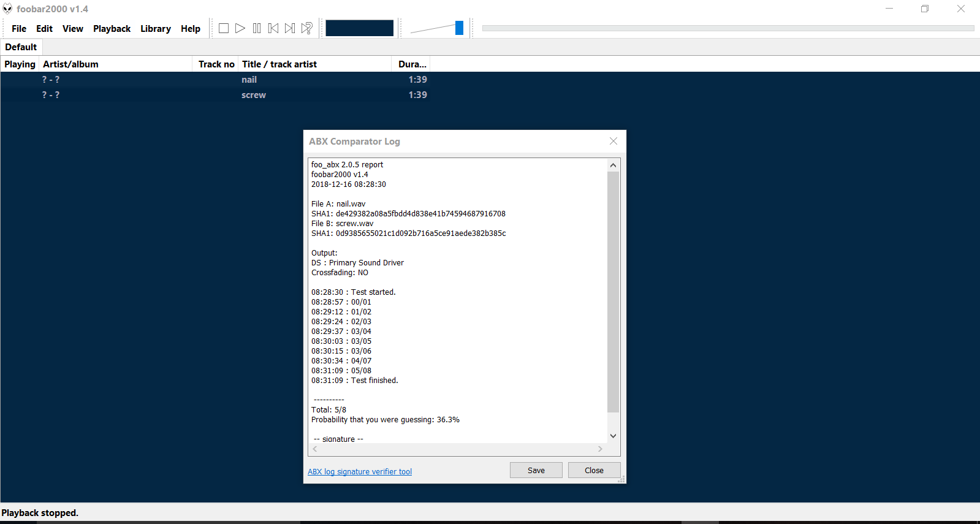Restore down the foobar2000 window
The width and height of the screenshot is (980, 524).
(925, 9)
